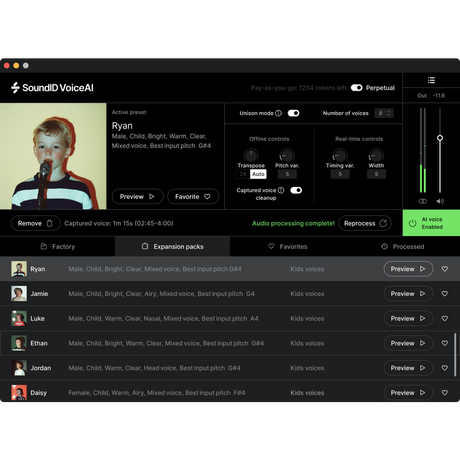Favorite the Ryan row with heart icon
Screen dimensions: 460x460
click(445, 269)
